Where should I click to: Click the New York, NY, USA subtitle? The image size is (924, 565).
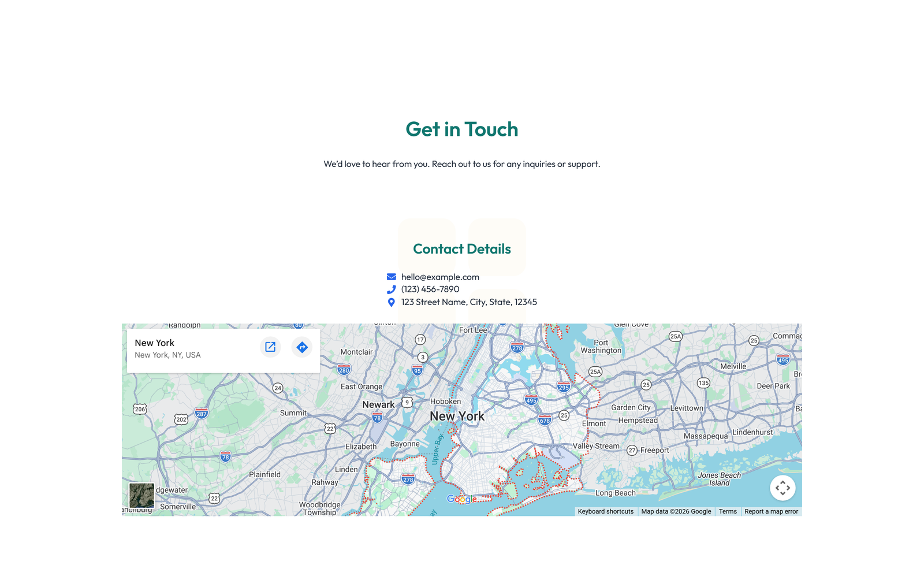167,355
